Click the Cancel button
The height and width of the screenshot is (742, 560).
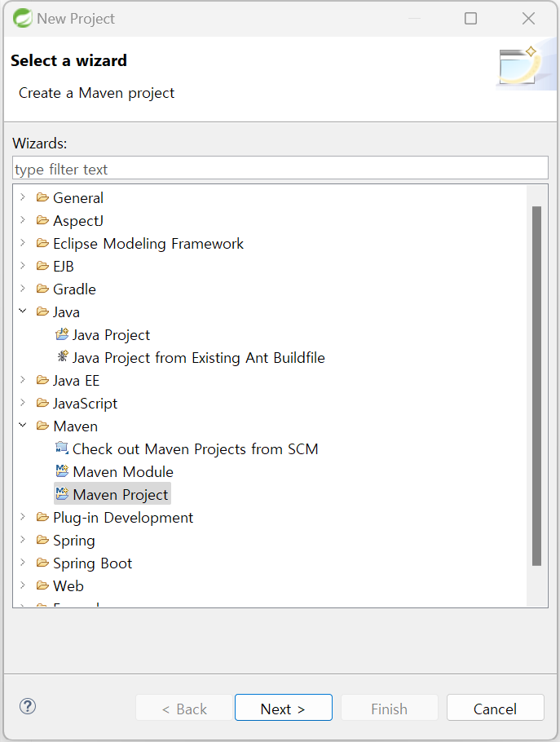click(496, 708)
